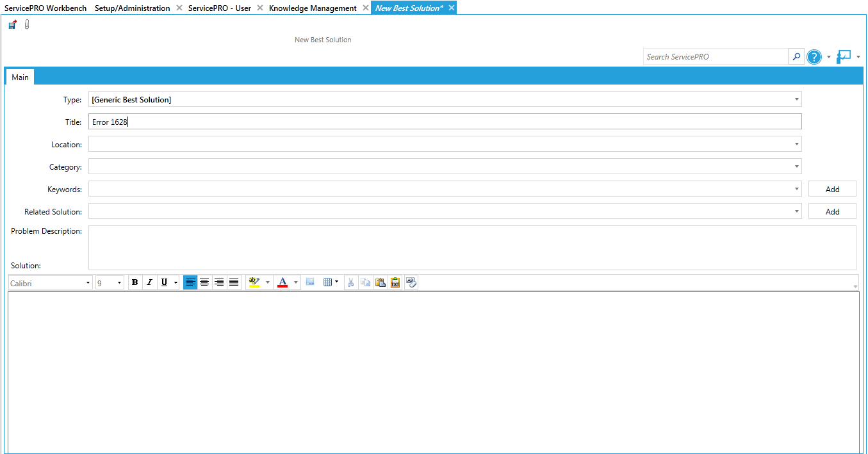
Task: Open the presentation icon dropdown arrow
Action: coord(858,57)
